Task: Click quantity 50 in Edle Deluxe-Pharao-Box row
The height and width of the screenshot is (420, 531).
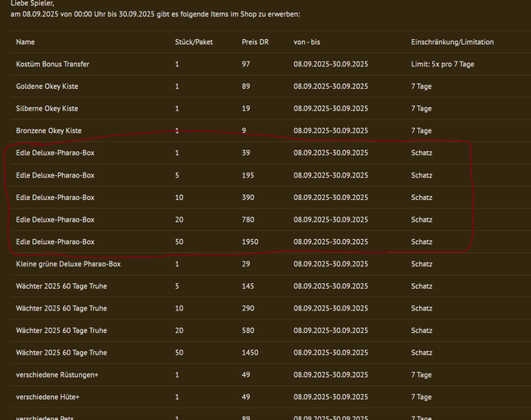Action: click(179, 242)
